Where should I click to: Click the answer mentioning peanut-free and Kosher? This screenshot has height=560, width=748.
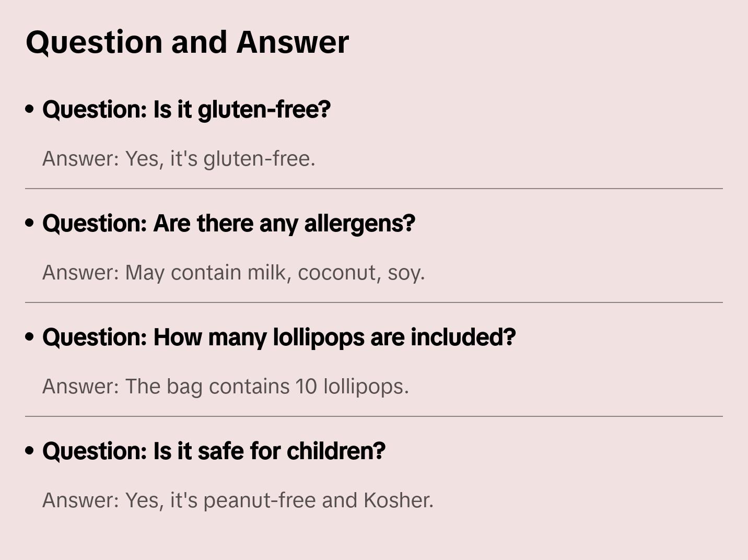click(238, 500)
